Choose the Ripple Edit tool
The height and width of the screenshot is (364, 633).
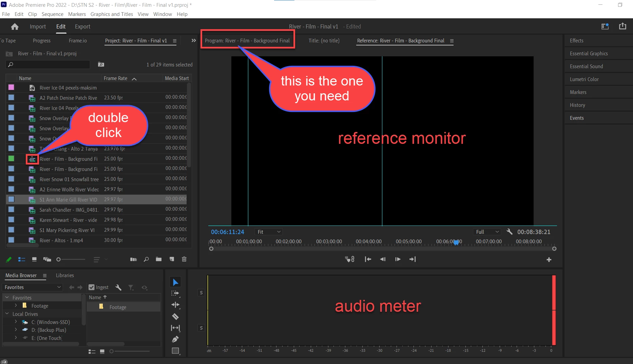175,305
